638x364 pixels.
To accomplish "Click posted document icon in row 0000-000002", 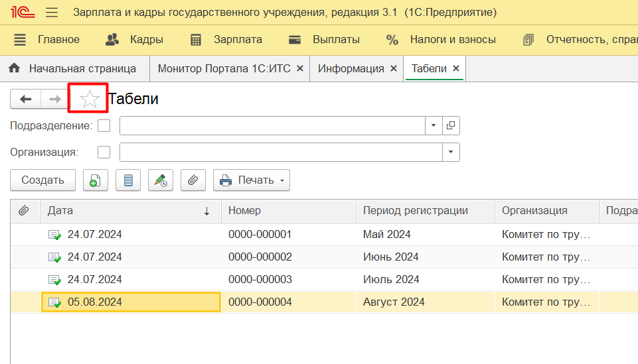I will (x=54, y=257).
